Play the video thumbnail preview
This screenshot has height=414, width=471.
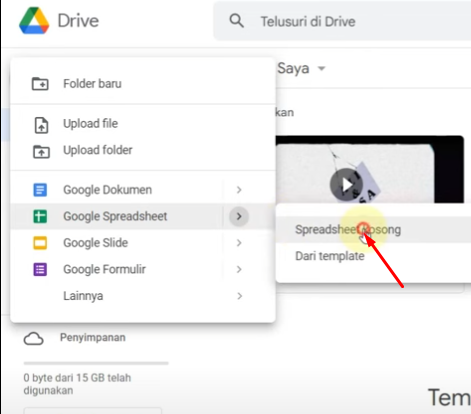(x=346, y=184)
